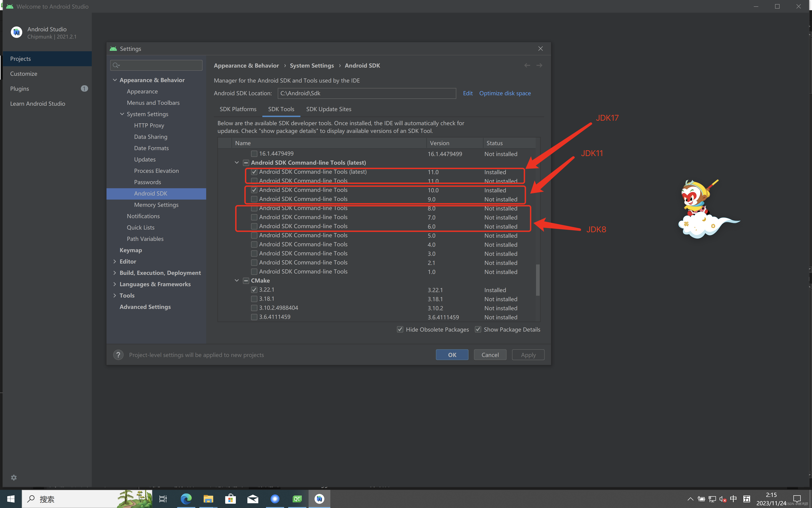Check Command-line Tools version 9.0

pos(254,199)
